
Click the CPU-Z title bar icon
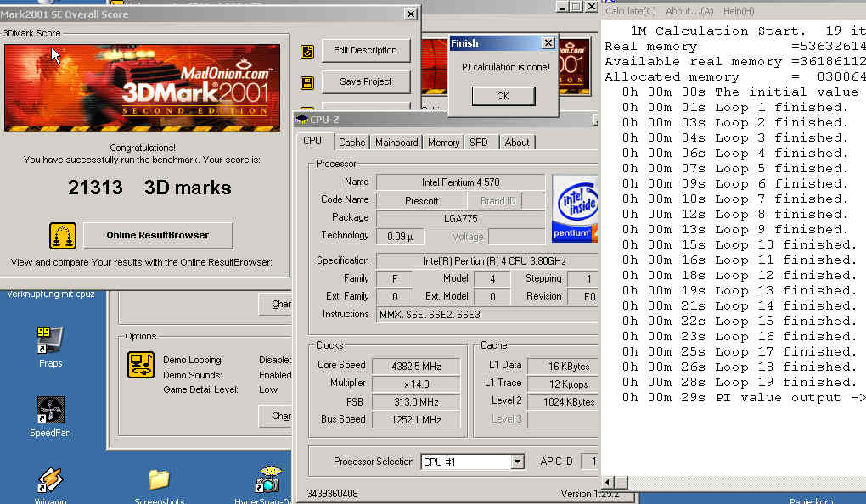pos(301,120)
